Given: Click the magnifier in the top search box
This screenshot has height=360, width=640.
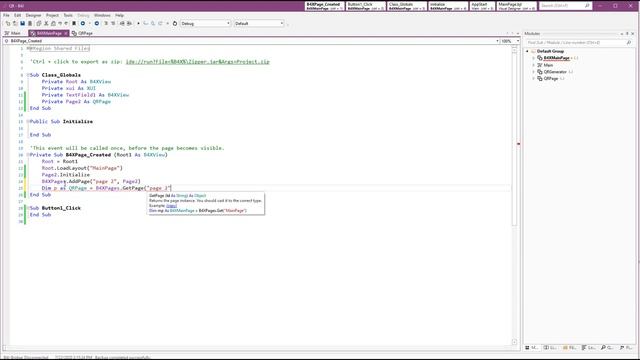Looking at the screenshot, I should 587,6.
